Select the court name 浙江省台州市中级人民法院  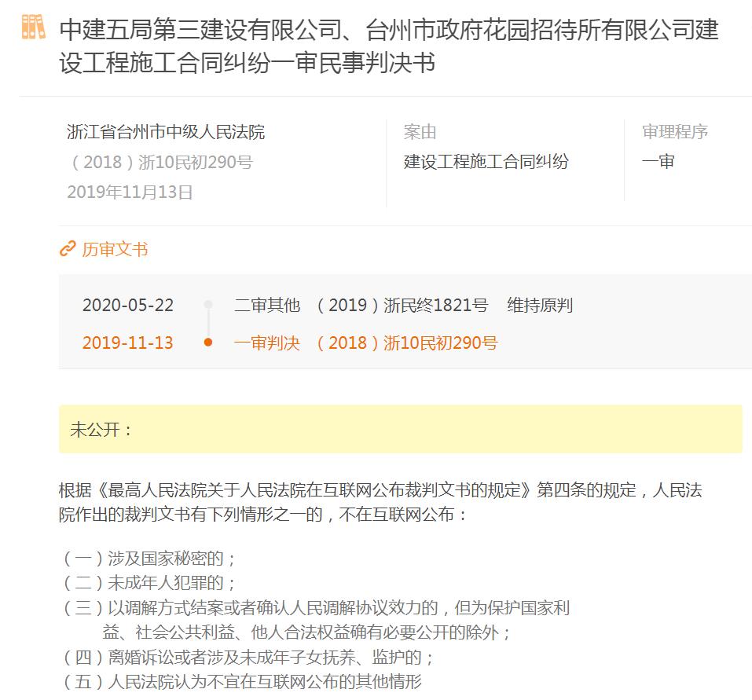coord(166,134)
